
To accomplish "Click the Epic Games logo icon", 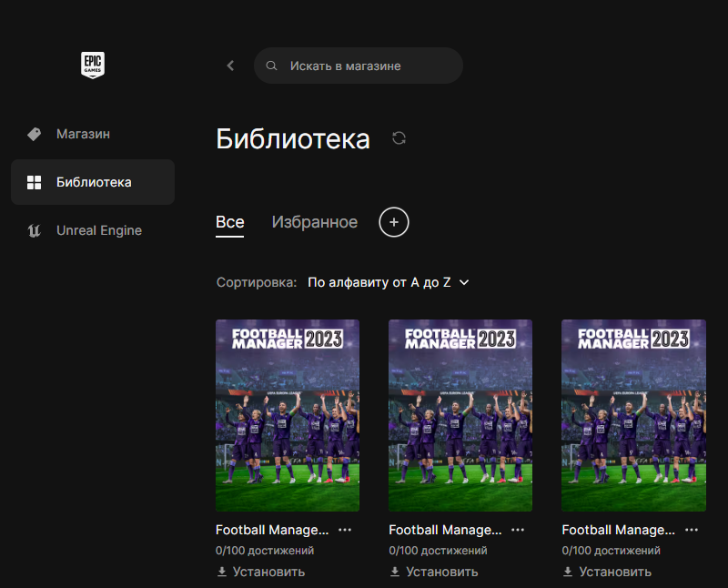I will tap(93, 65).
